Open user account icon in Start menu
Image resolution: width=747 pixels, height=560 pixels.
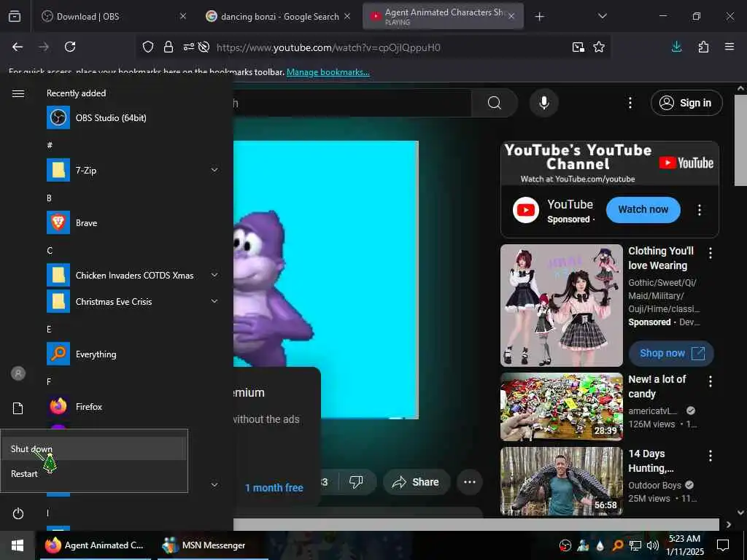pyautogui.click(x=18, y=373)
